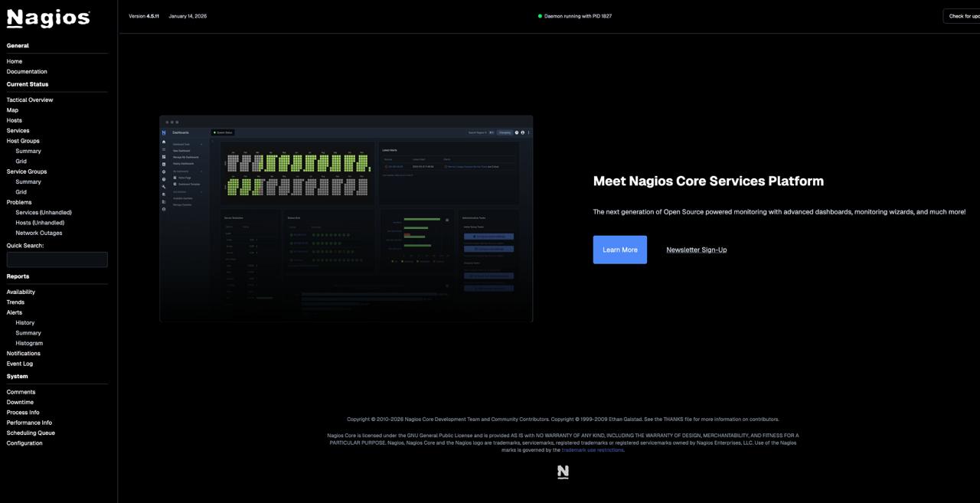This screenshot has height=503, width=980.
Task: Open the trademark use restrictions link
Action: [x=593, y=450]
